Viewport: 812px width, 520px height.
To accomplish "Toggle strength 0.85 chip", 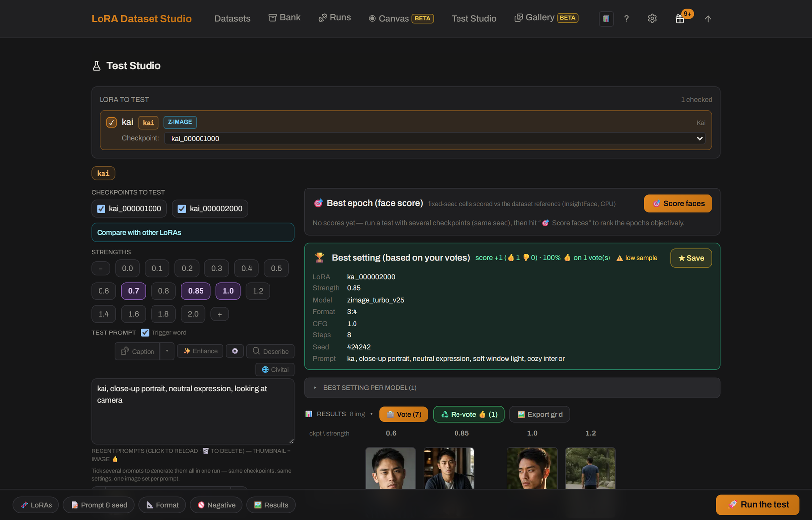I will [x=196, y=291].
